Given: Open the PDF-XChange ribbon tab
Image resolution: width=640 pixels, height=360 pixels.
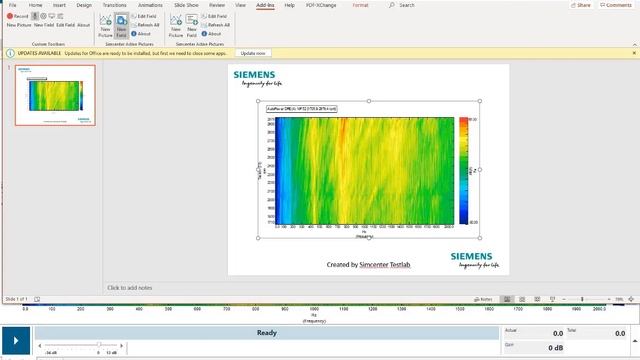Looking at the screenshot, I should [321, 5].
